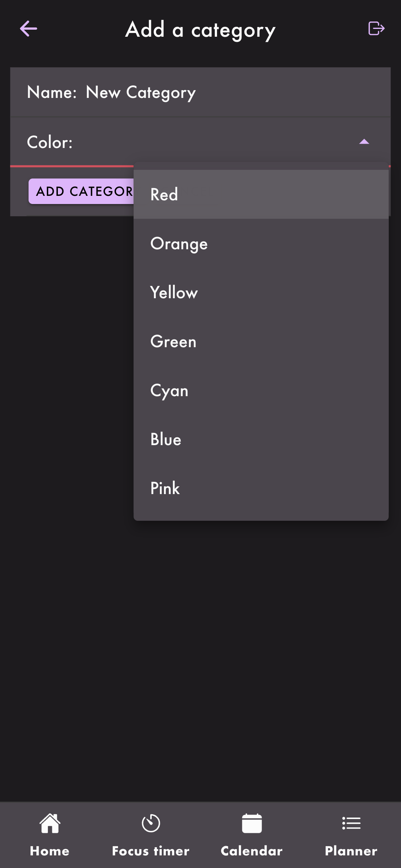Viewport: 401px width, 868px height.
Task: Open the Home house icon
Action: click(x=50, y=823)
